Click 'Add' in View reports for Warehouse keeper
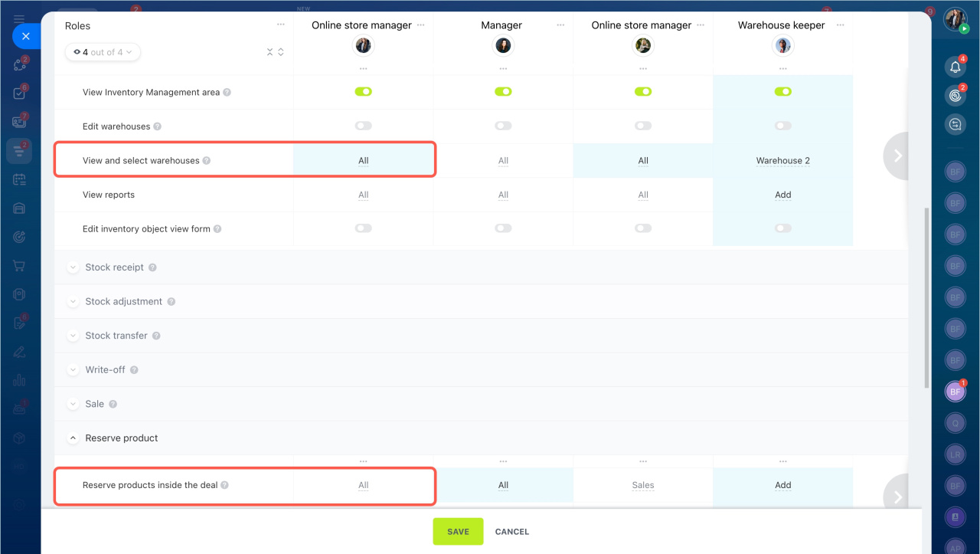 (x=782, y=195)
